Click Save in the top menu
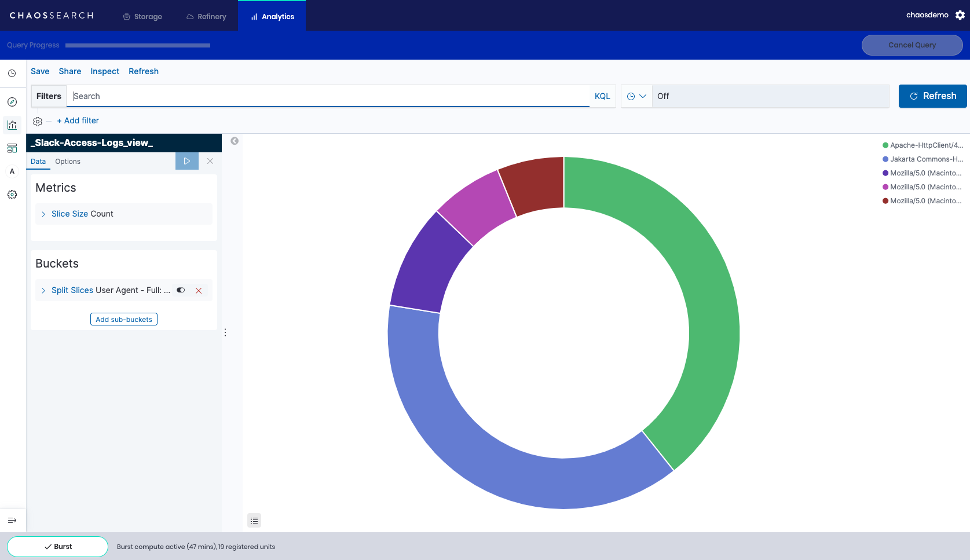 [x=40, y=71]
